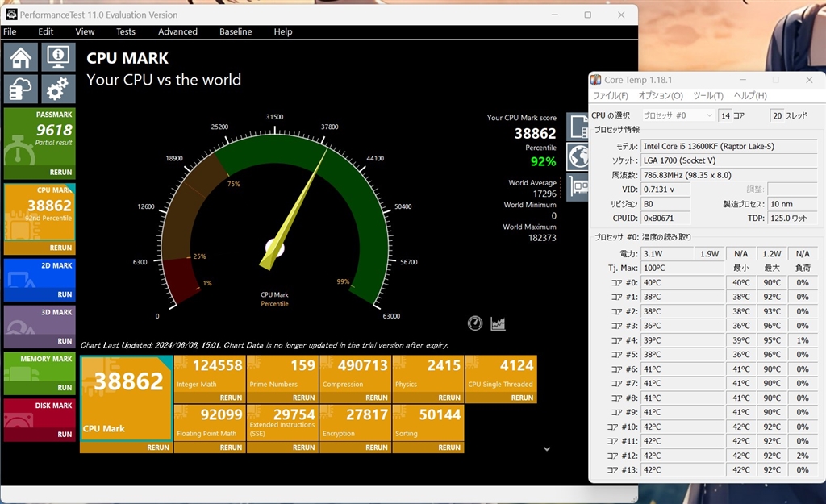
Task: Click the 0xB0671 CPUID value
Action: pyautogui.click(x=665, y=218)
